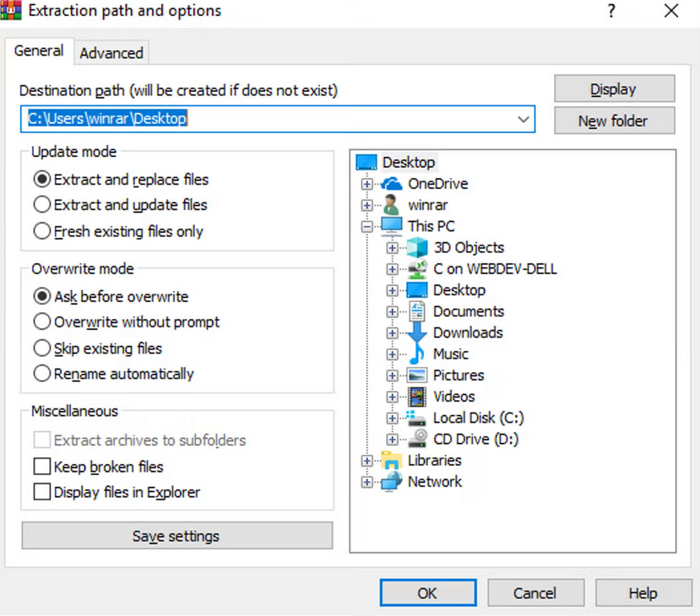The image size is (700, 616).
Task: Enable Keep broken files checkbox
Action: point(42,467)
